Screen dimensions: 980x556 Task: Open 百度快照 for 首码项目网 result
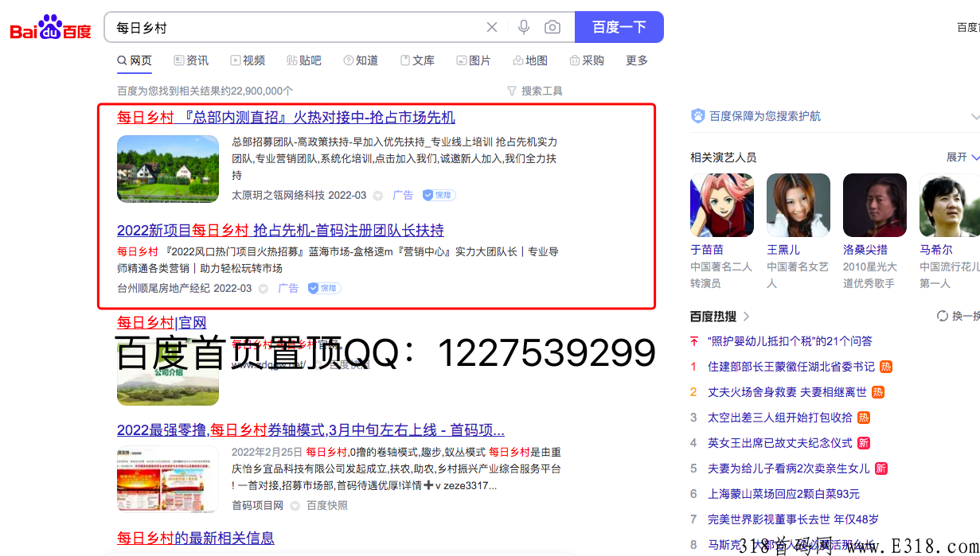(x=327, y=505)
